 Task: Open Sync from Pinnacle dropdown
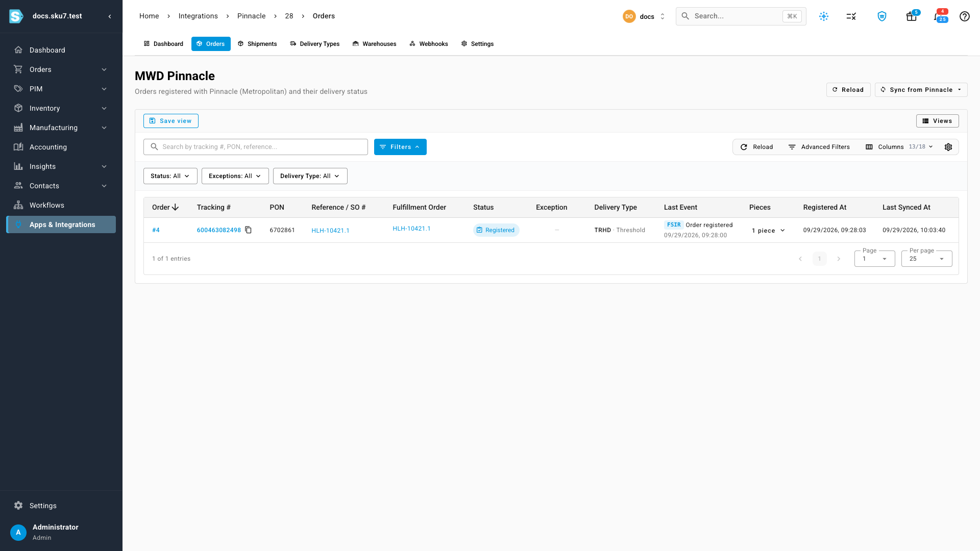point(921,90)
